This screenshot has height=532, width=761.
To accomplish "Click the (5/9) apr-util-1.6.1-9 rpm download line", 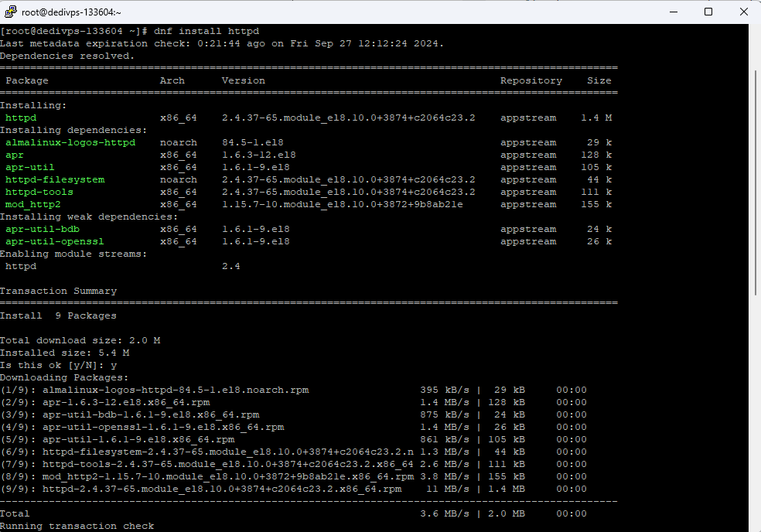I will 293,439.
